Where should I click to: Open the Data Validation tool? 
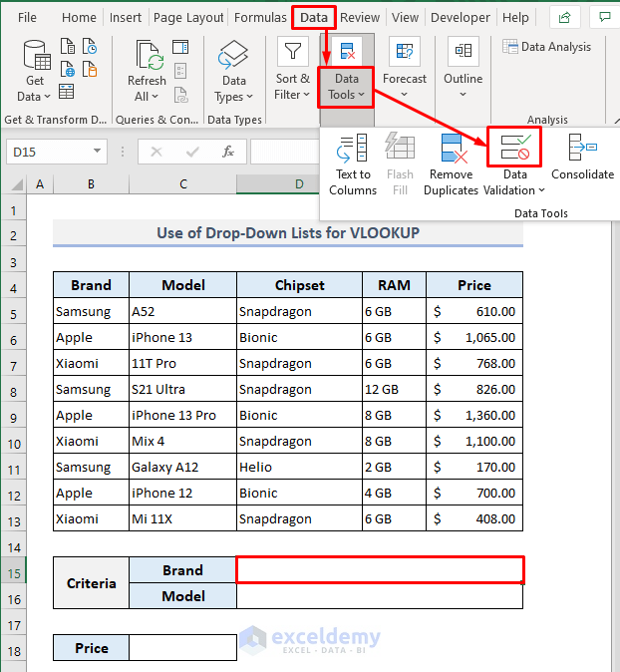point(513,149)
